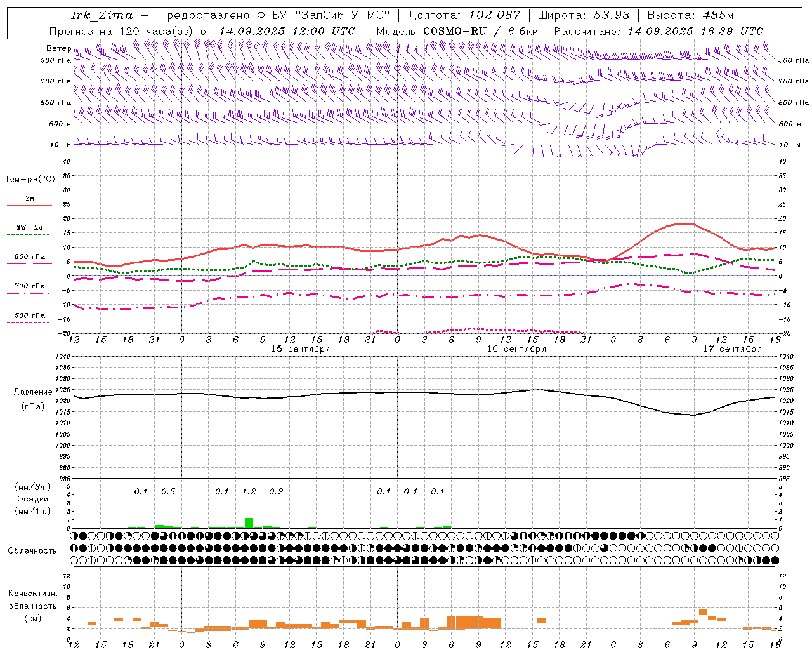Click the "(мм/3ч.)" precipitation unit label
Screen dimensions: 812x650
point(33,487)
